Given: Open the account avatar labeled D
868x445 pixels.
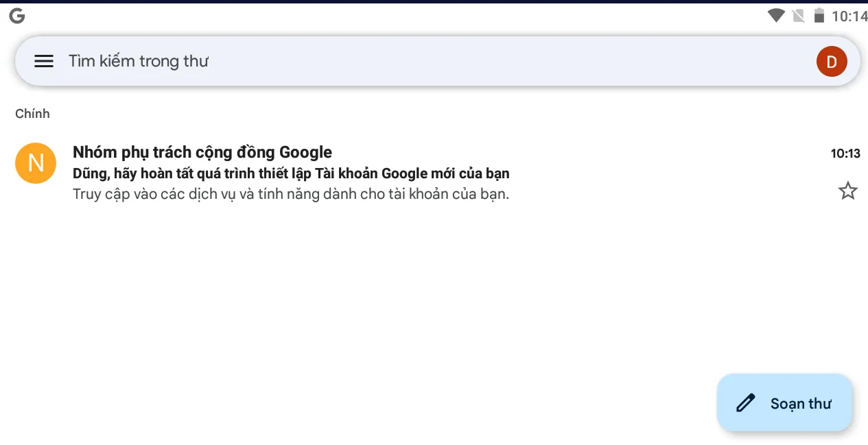Looking at the screenshot, I should point(832,62).
